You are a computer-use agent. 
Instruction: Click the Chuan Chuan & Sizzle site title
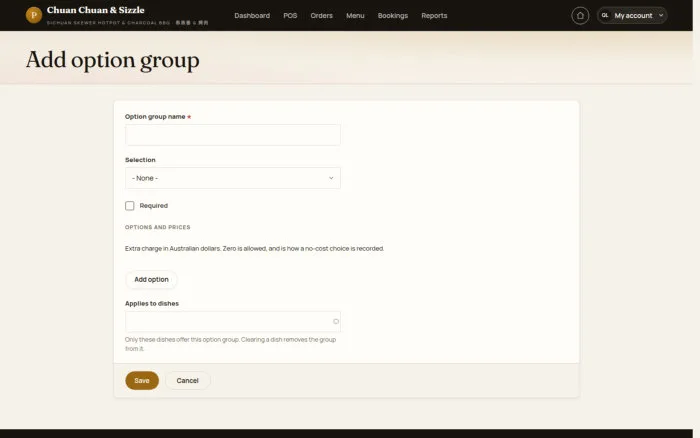coord(96,10)
